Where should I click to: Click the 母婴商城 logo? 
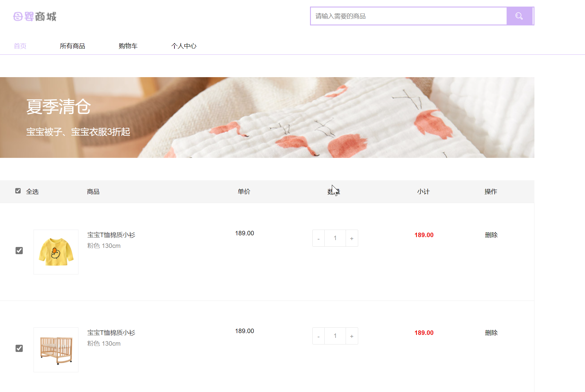35,16
